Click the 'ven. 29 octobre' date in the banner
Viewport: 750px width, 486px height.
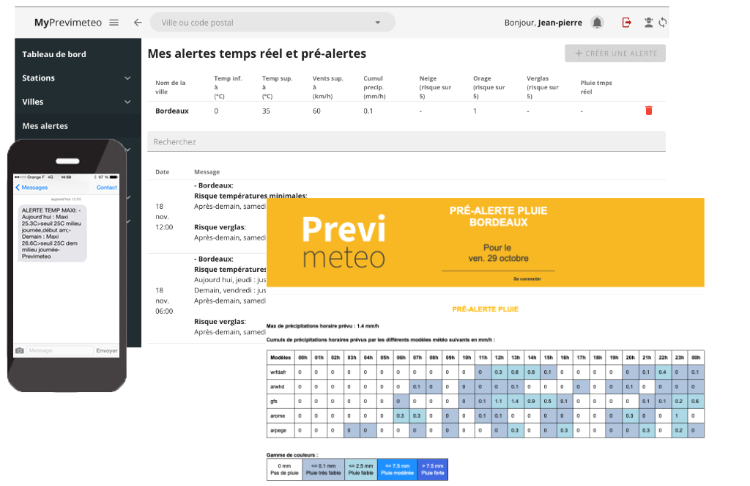[x=498, y=258]
